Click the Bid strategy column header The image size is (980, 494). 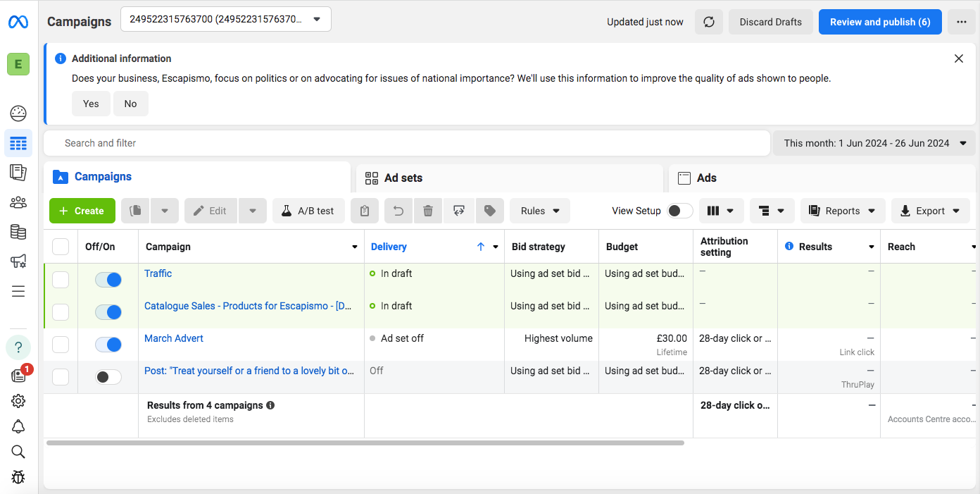(539, 247)
